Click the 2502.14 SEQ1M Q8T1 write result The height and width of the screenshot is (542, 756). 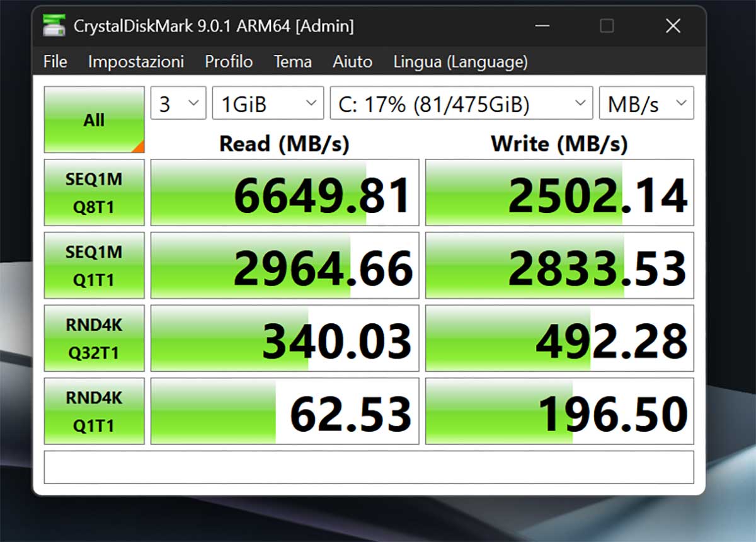pos(559,192)
